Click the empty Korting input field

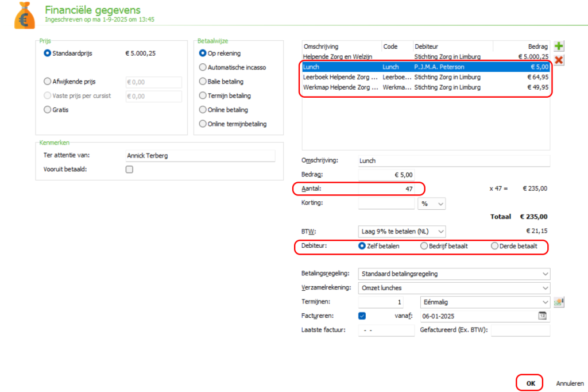386,203
